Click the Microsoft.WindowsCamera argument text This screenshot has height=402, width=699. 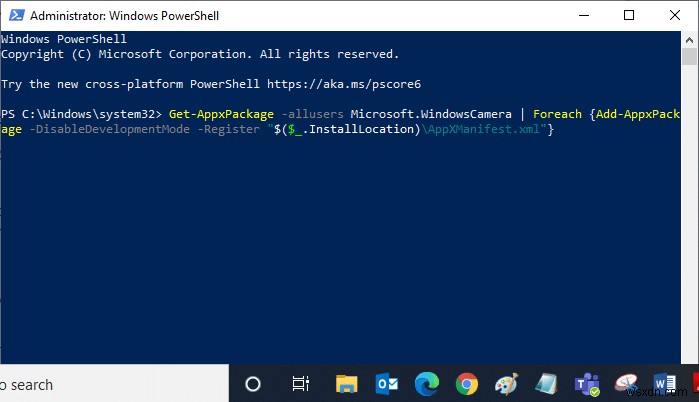431,114
